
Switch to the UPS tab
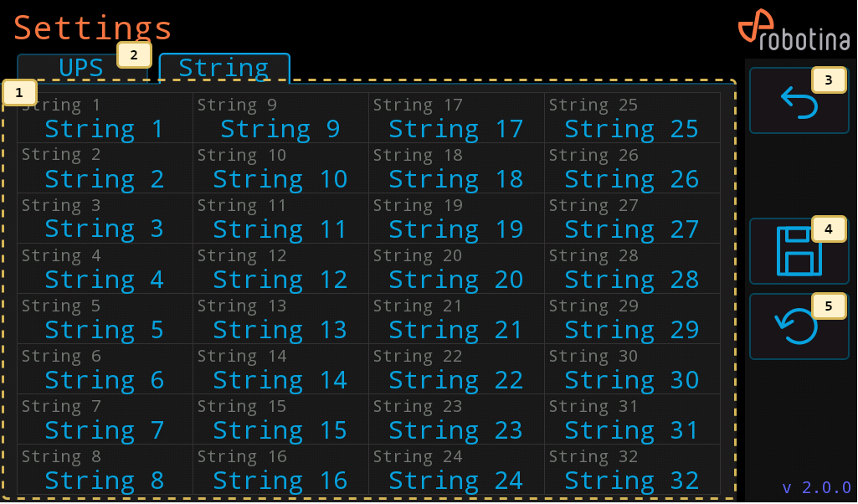pos(82,68)
